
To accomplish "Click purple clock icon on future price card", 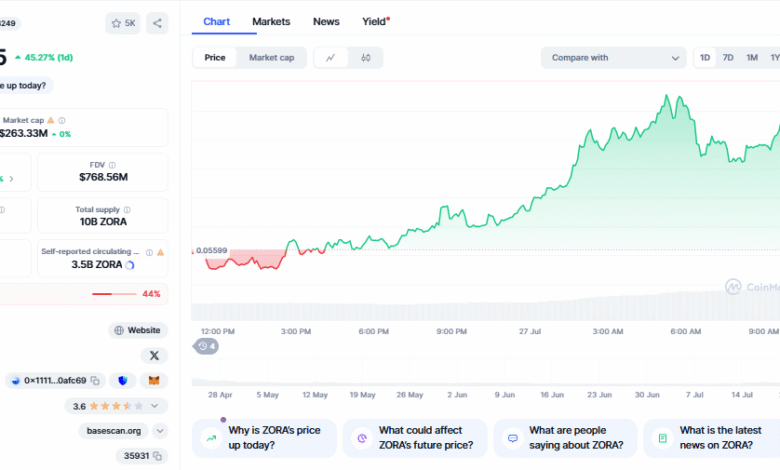I will click(362, 438).
